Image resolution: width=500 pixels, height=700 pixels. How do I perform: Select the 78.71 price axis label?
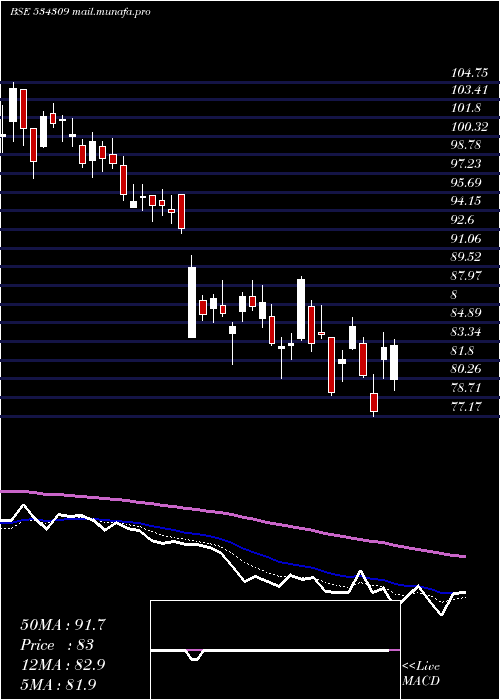pyautogui.click(x=467, y=388)
